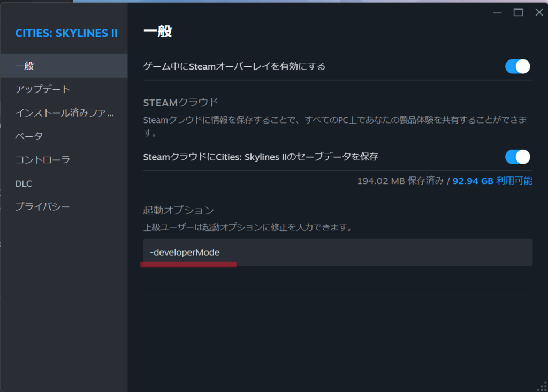Click the 上級ユーザーは起動オプション description text
548x392 pixels.
click(x=248, y=227)
